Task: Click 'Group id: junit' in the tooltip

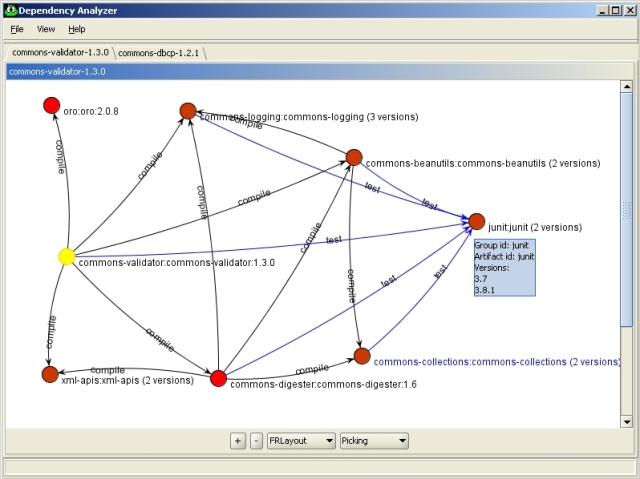Action: coord(501,245)
